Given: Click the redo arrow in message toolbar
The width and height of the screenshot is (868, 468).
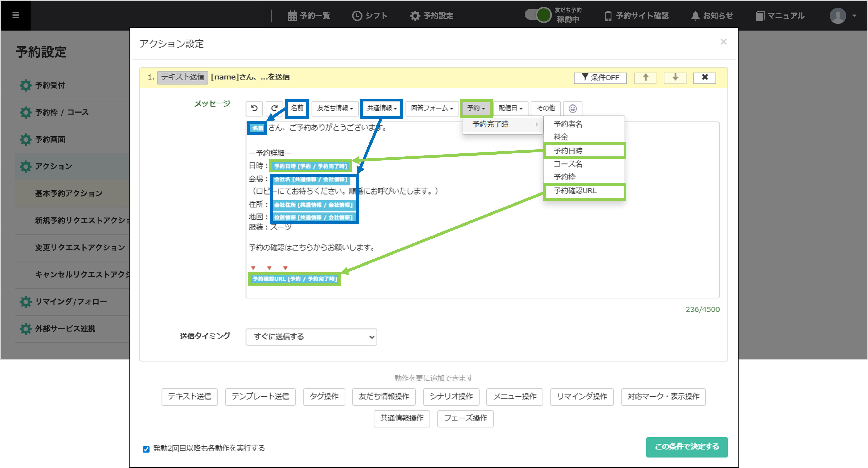Looking at the screenshot, I should [274, 108].
